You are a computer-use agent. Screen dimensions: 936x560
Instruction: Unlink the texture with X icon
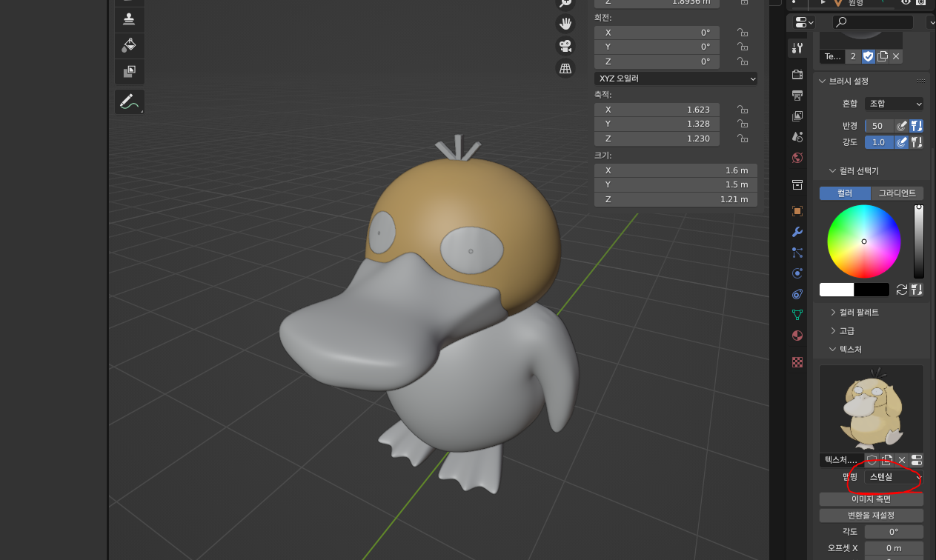(x=902, y=460)
